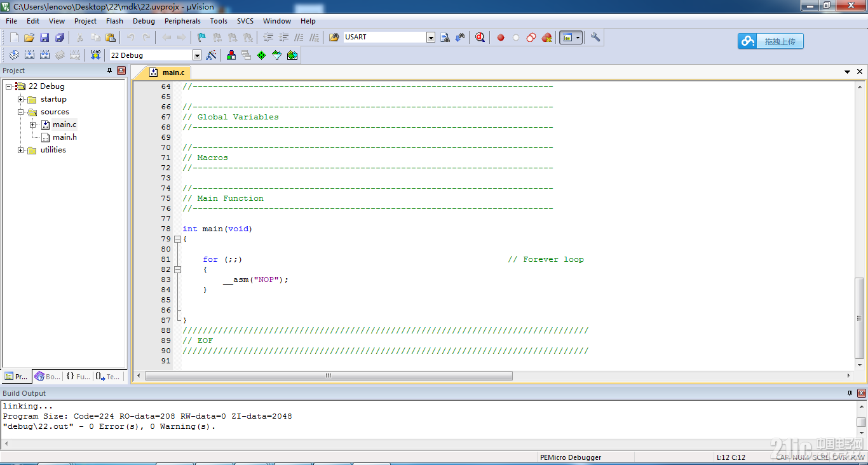Switch to the Templates panel tab

107,377
